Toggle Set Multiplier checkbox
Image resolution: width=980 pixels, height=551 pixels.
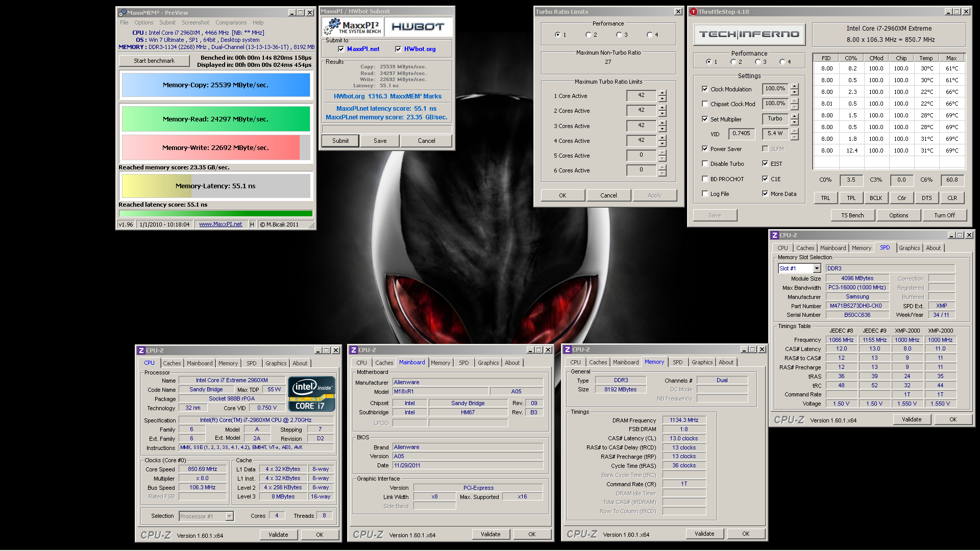click(x=705, y=119)
